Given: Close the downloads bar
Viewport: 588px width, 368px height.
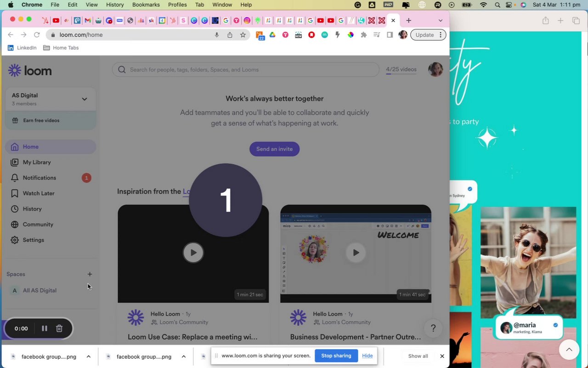Looking at the screenshot, I should click(x=442, y=356).
